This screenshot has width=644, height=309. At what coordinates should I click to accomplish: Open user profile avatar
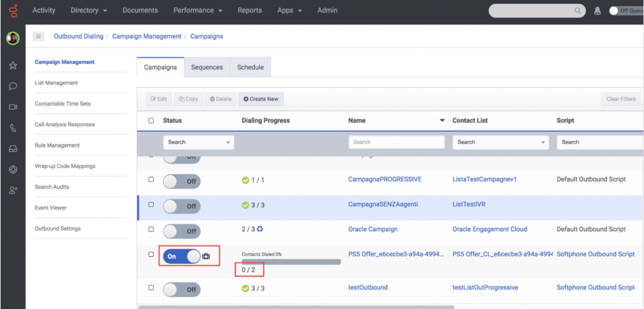point(13,38)
